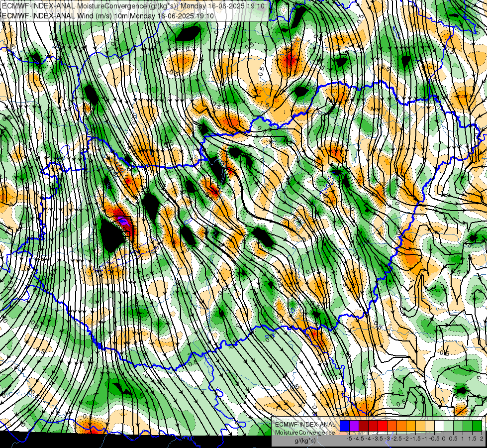The width and height of the screenshot is (487, 448).
Task: Click the blue legend swatch below -5
Action: 345,426
